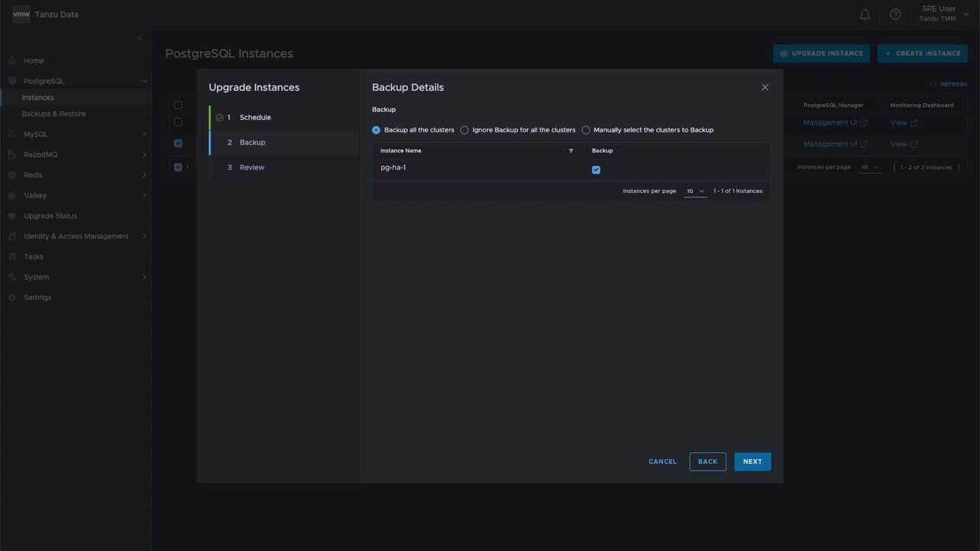The width and height of the screenshot is (980, 551).
Task: Open Backups & Restore page
Action: [54, 112]
